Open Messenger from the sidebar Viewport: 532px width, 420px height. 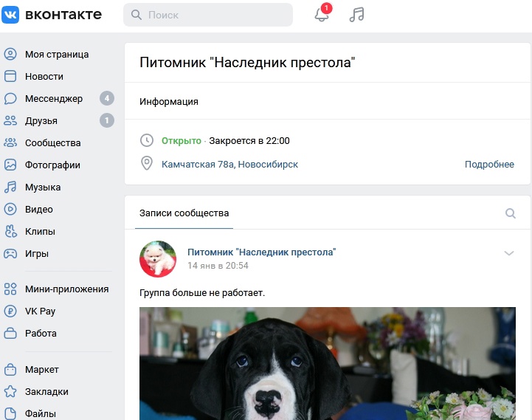pos(54,98)
